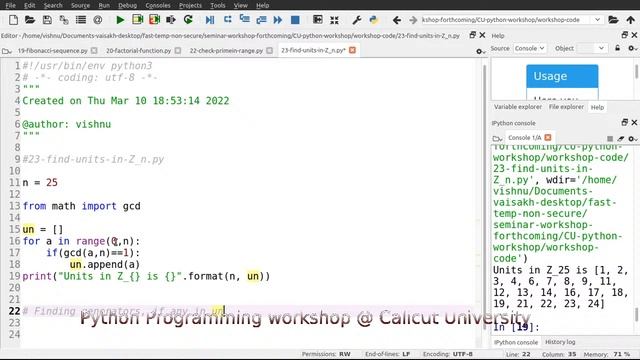Switch to 20-factorial-function.py tab

[x=138, y=51]
